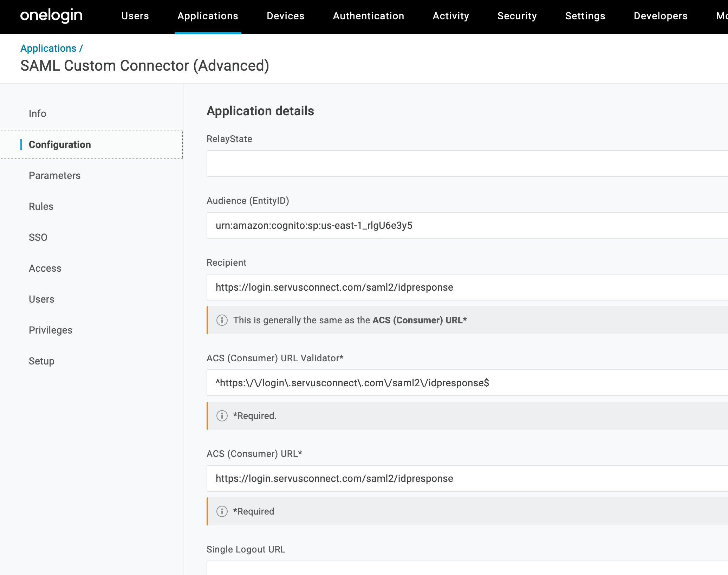Open the Devices navigation menu
This screenshot has height=575, width=728.
coord(285,16)
